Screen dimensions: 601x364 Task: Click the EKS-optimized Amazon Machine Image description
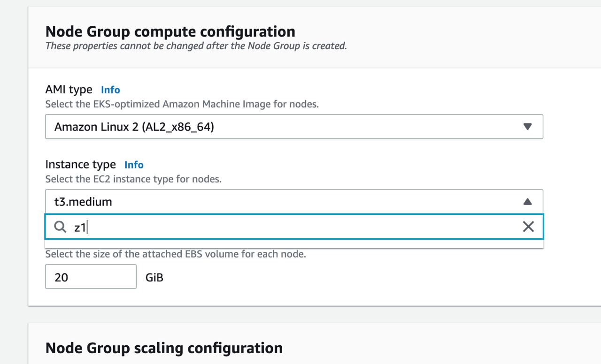coord(182,104)
